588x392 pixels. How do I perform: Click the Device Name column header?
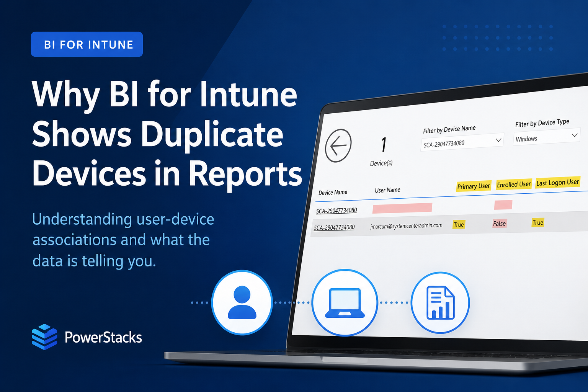pos(333,192)
